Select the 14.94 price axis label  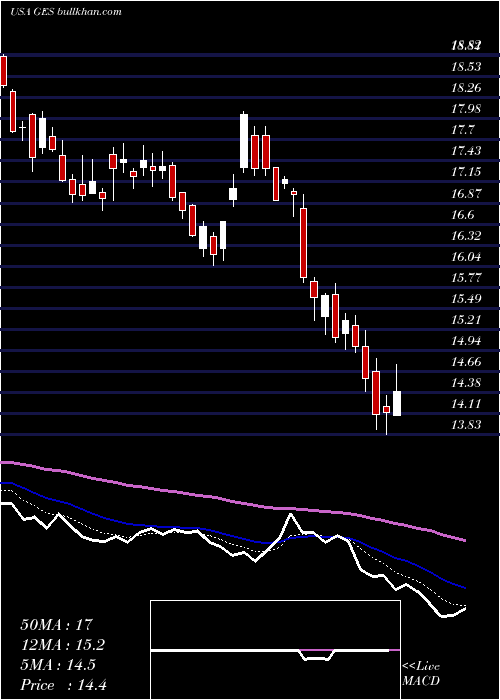[x=467, y=341]
